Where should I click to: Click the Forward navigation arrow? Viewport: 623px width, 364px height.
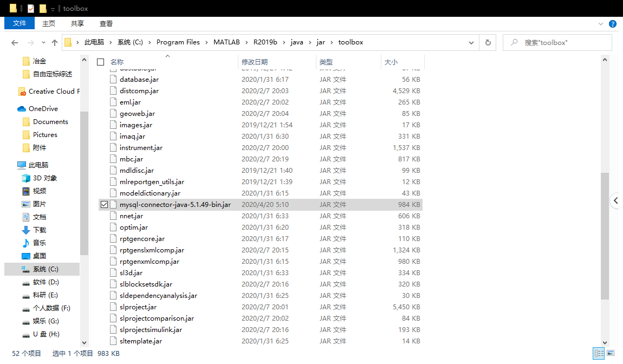(30, 42)
